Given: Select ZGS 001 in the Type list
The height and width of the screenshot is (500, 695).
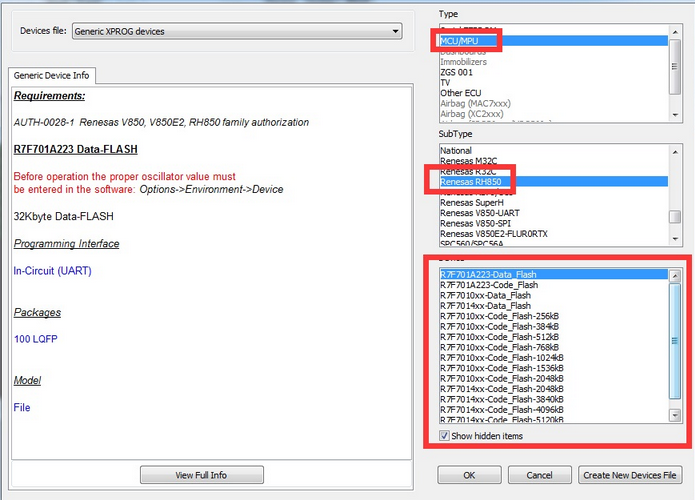Looking at the screenshot, I should click(x=554, y=72).
